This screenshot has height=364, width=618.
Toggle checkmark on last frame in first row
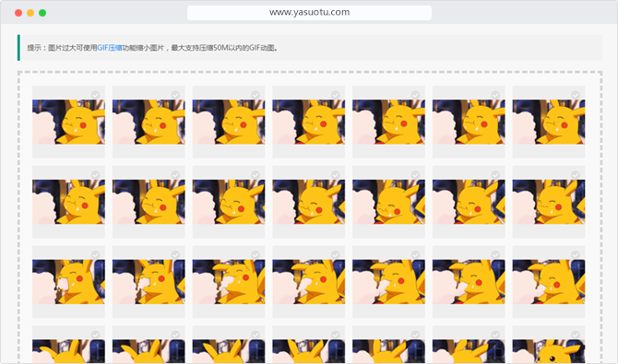pos(576,95)
